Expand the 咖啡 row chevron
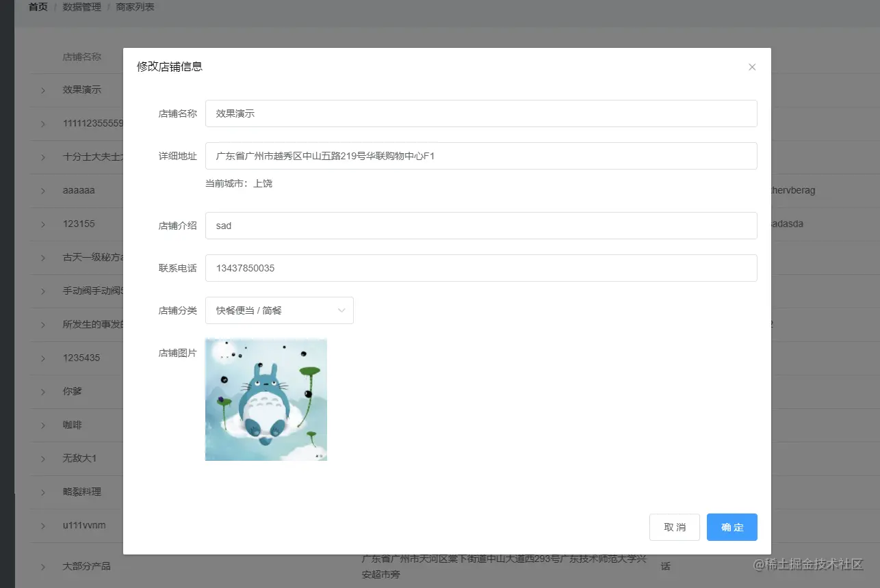 tap(42, 425)
